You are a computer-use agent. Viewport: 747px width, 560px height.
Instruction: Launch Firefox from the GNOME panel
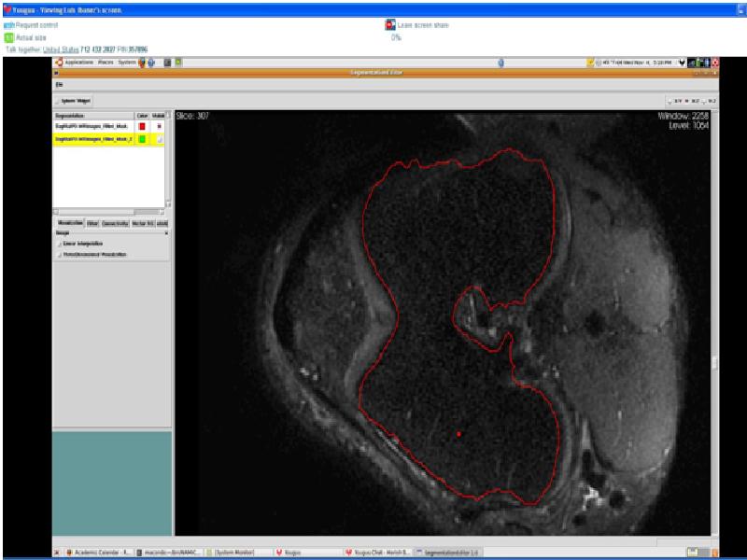144,63
